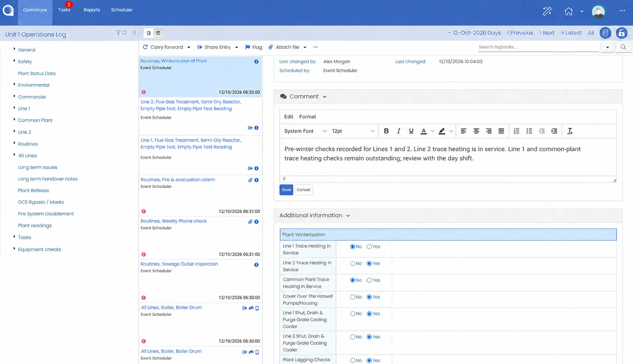Decrease the indent of comment text
Screen dimensions: 633x364
542,131
